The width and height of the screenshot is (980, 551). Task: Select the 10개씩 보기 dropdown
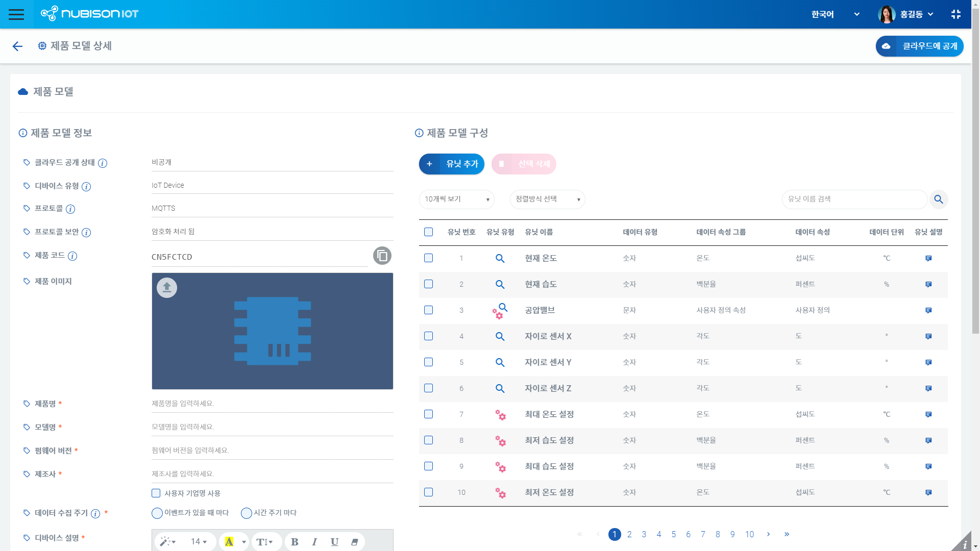[x=457, y=199]
